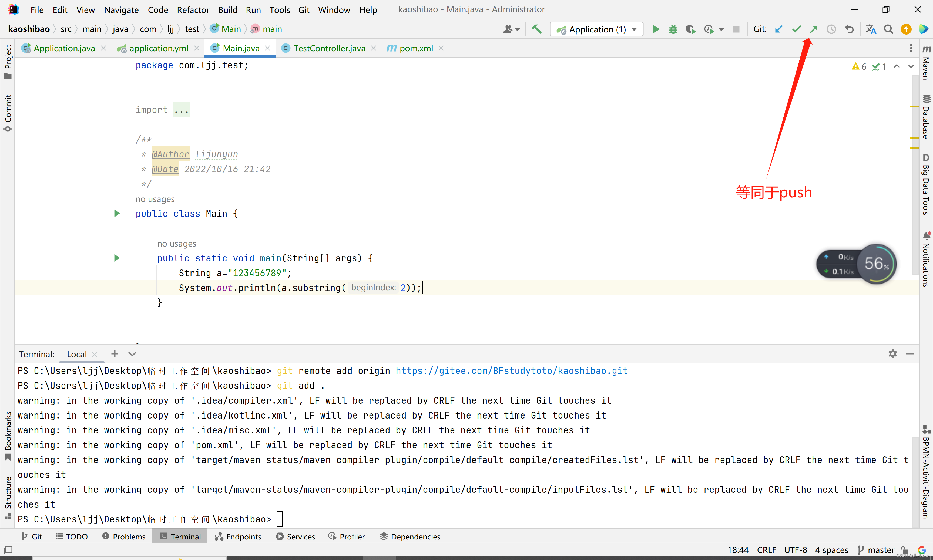The width and height of the screenshot is (933, 560).
Task: Hide the terminal panel
Action: click(x=910, y=354)
